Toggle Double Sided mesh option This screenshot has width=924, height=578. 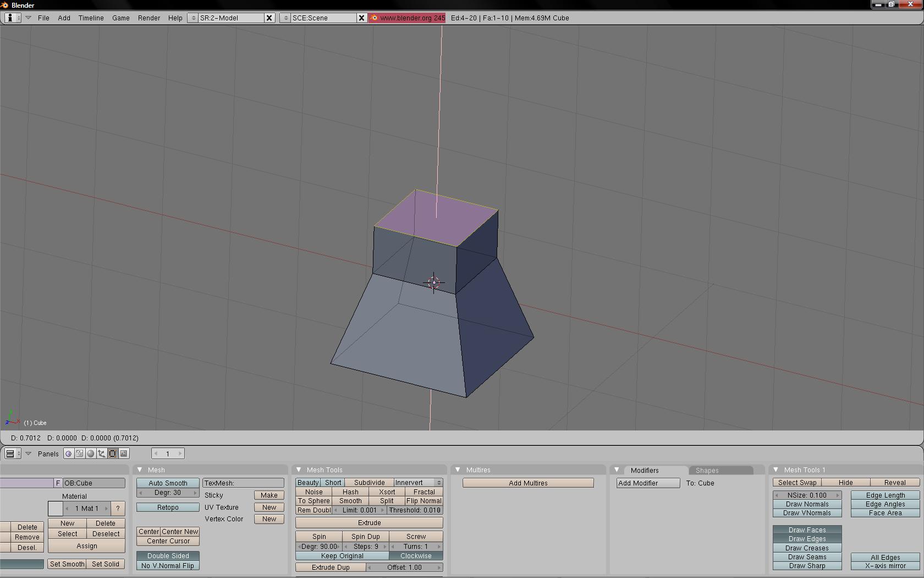click(168, 556)
